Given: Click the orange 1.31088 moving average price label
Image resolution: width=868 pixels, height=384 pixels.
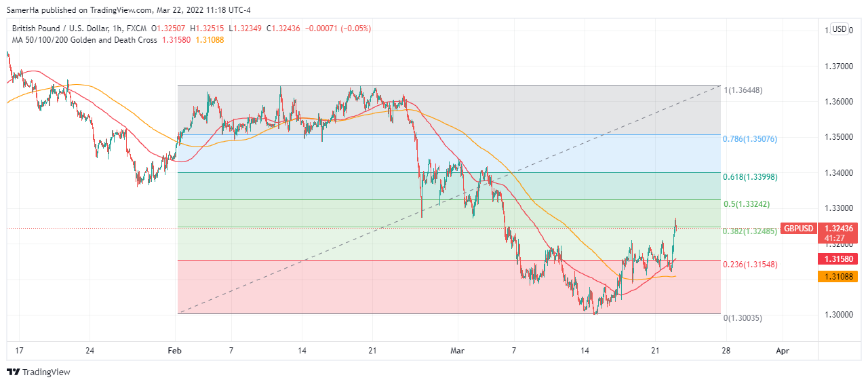Looking at the screenshot, I should point(838,276).
